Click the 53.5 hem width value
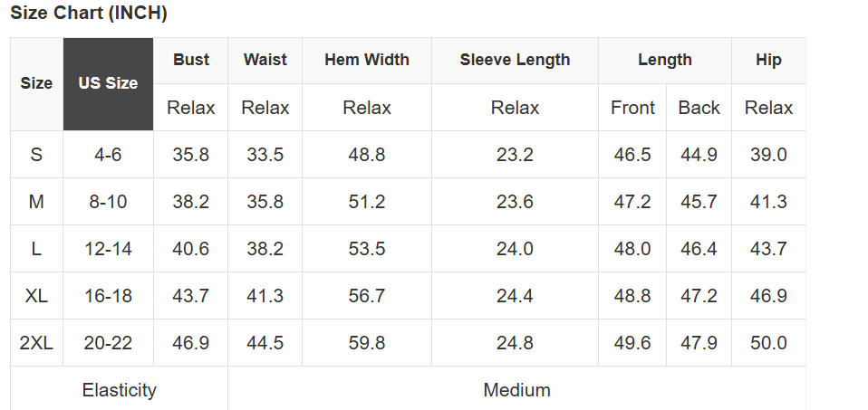This screenshot has height=410, width=868. [x=366, y=249]
